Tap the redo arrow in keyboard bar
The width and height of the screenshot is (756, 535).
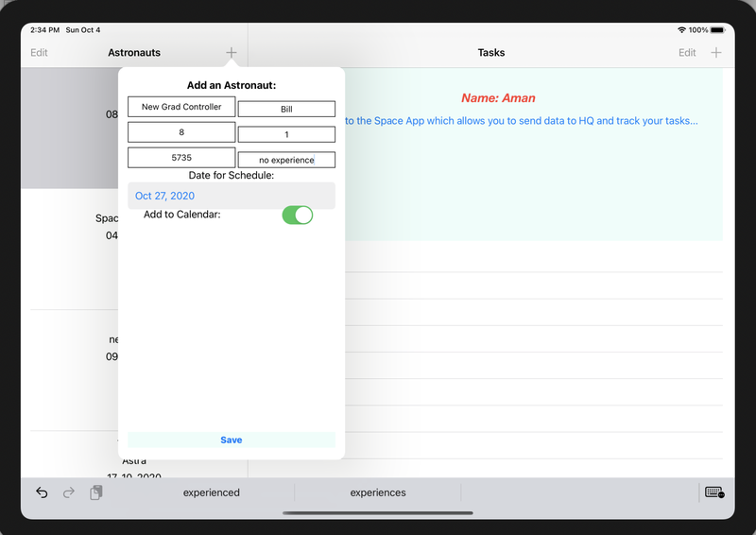(69, 492)
